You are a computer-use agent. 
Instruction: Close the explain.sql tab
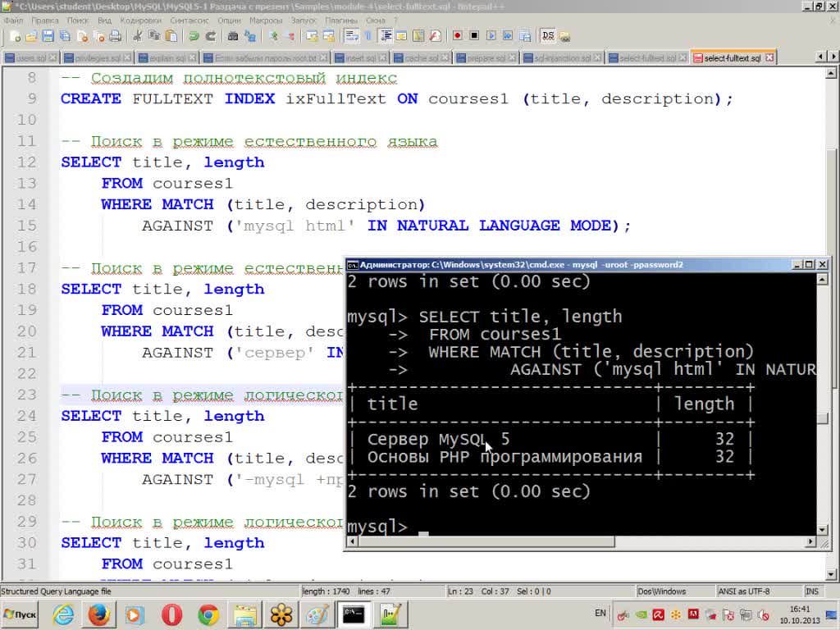click(x=194, y=57)
